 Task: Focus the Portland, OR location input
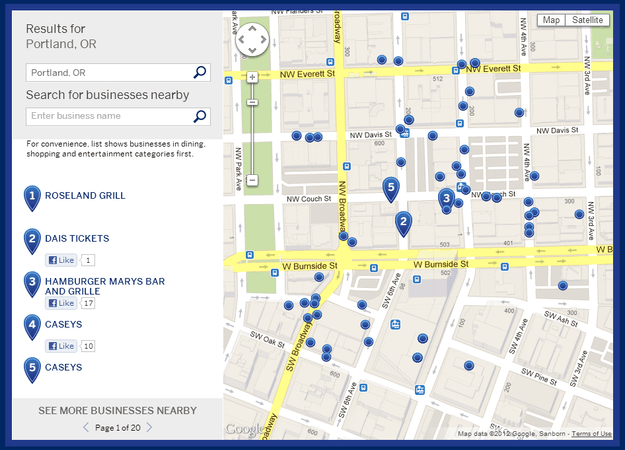coord(118,73)
